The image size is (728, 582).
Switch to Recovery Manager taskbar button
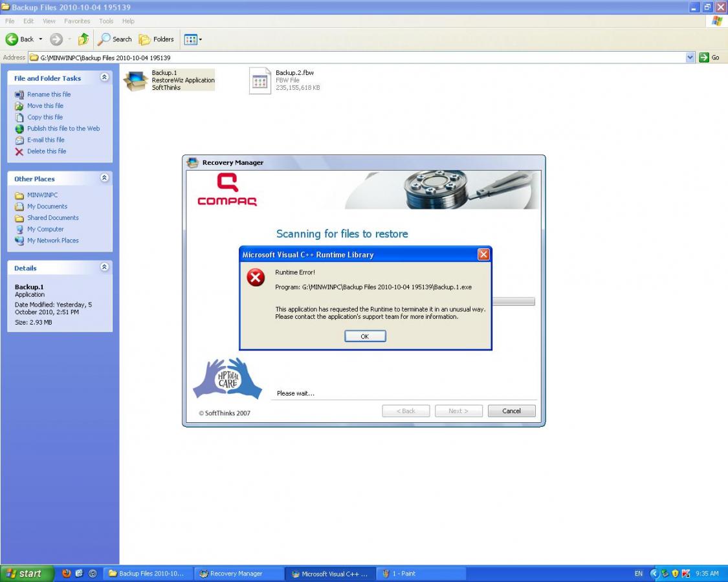point(239,574)
